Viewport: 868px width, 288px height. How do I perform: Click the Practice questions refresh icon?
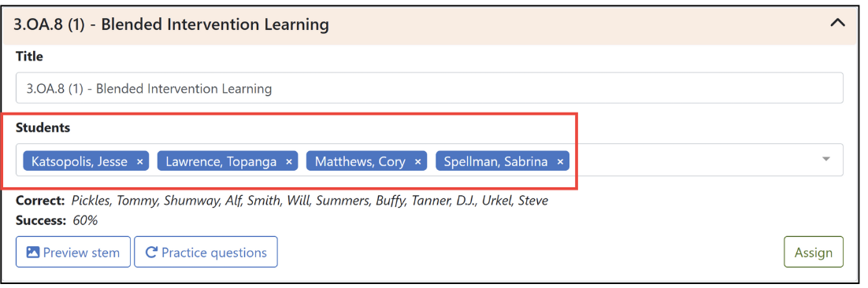(x=151, y=253)
